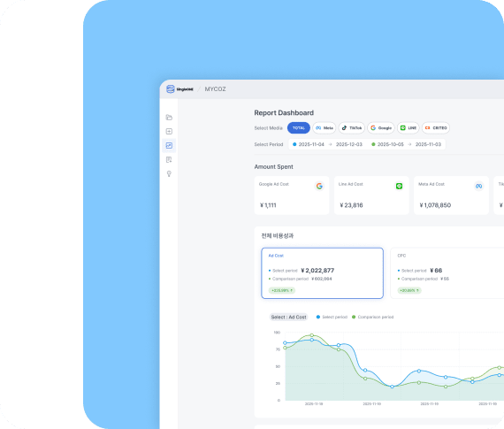The image size is (504, 429).
Task: Filter by LINE media chip
Action: coord(409,127)
